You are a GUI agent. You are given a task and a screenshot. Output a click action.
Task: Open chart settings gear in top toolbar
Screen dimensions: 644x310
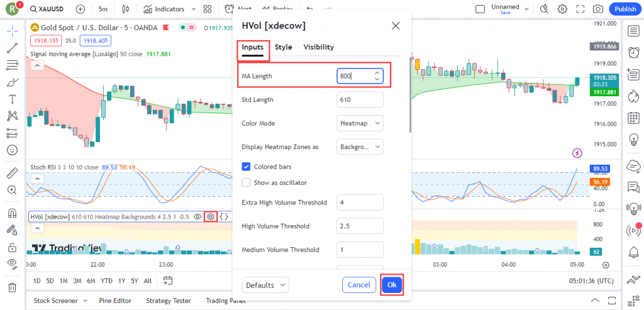(562, 9)
